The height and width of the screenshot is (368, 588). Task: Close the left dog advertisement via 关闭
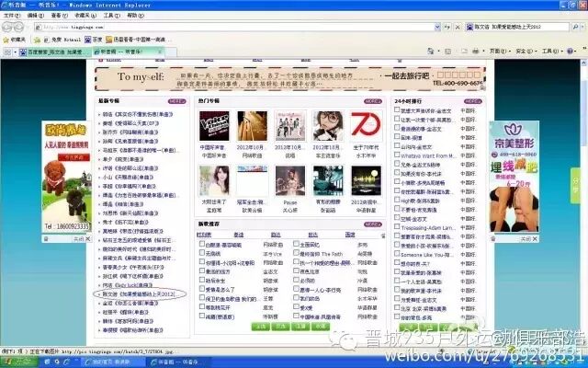coord(82,239)
